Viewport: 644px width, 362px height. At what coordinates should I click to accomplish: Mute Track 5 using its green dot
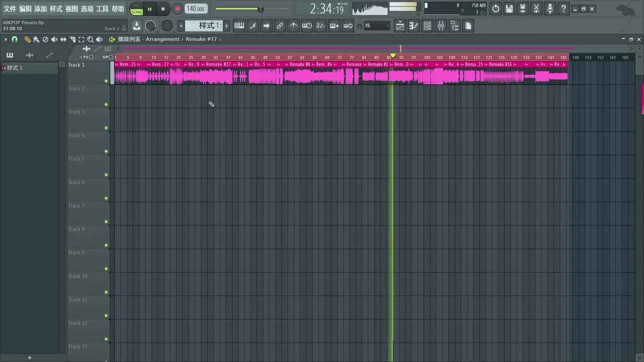coord(106,175)
